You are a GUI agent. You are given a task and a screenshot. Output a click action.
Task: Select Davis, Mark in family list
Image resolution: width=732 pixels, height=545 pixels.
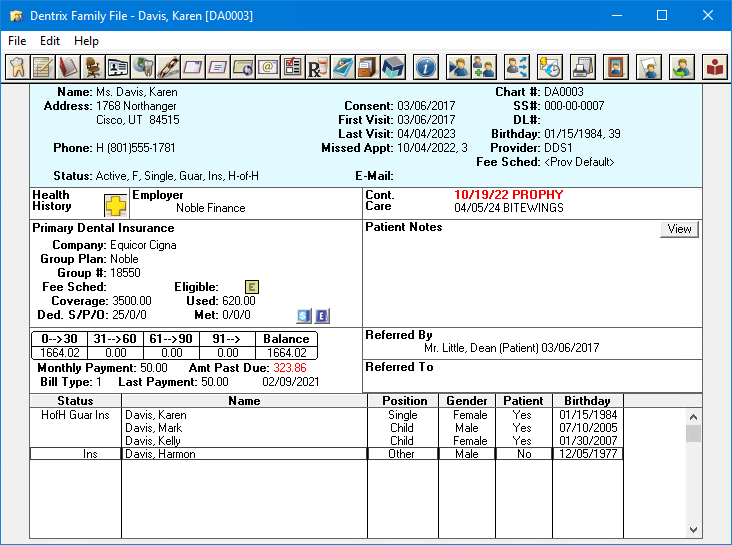[155, 428]
